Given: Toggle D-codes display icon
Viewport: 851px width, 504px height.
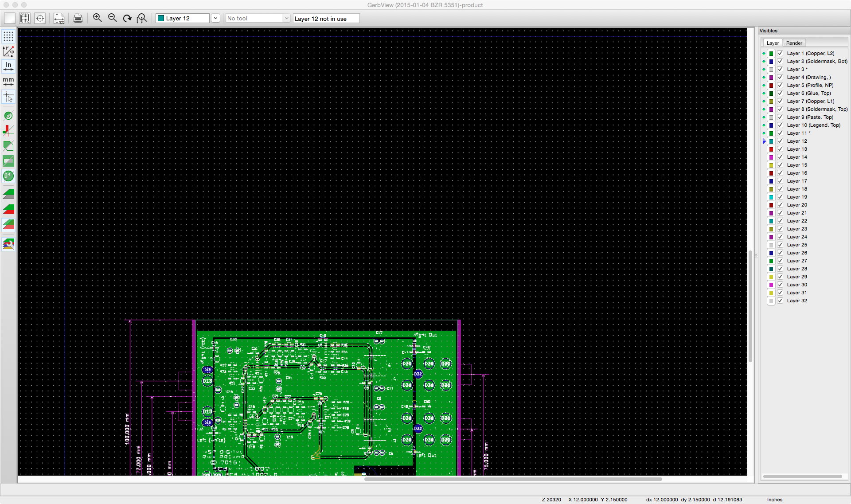Looking at the screenshot, I should pyautogui.click(x=8, y=176).
